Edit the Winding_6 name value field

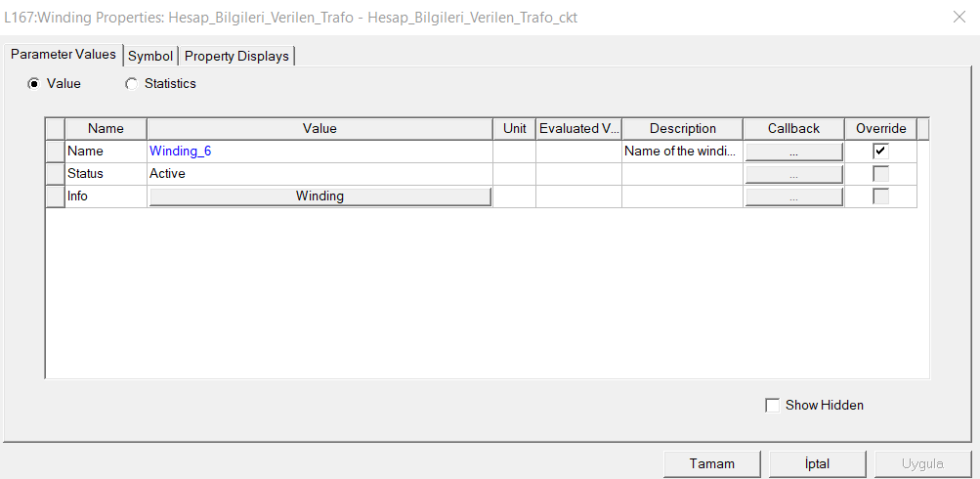point(320,152)
